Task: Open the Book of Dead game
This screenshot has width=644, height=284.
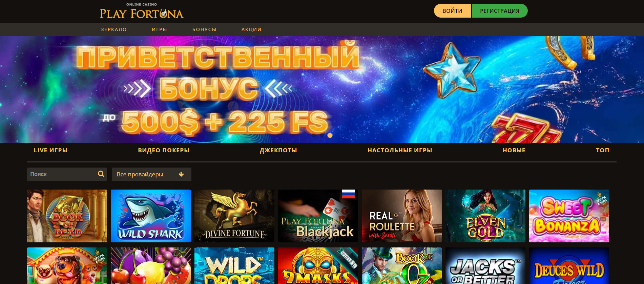Action: (67, 216)
